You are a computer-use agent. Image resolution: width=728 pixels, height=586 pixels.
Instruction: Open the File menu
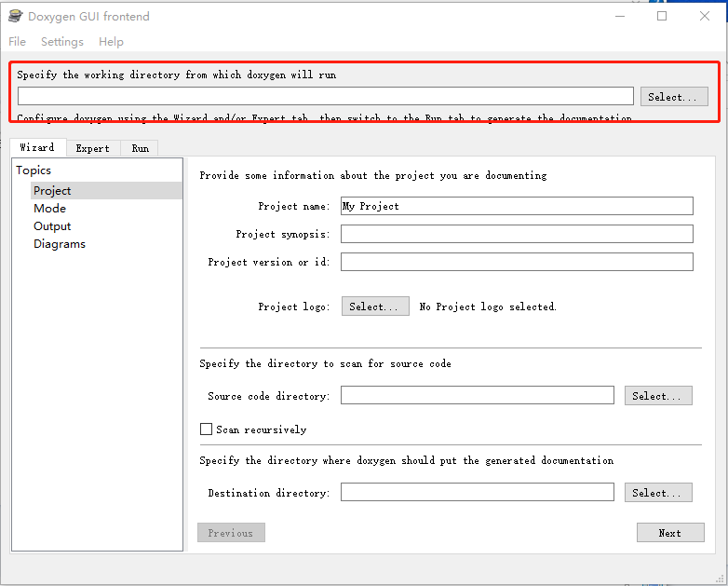point(17,42)
